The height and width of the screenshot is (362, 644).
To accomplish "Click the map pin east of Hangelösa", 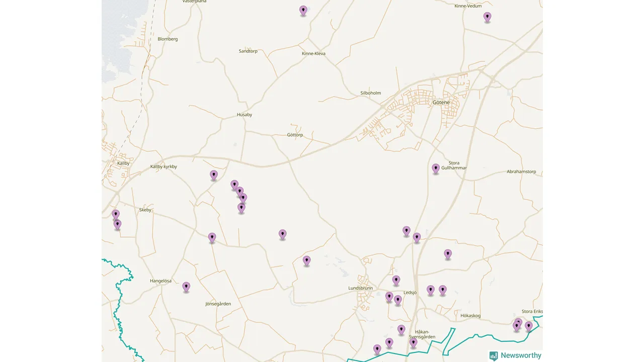I will pos(186,287).
